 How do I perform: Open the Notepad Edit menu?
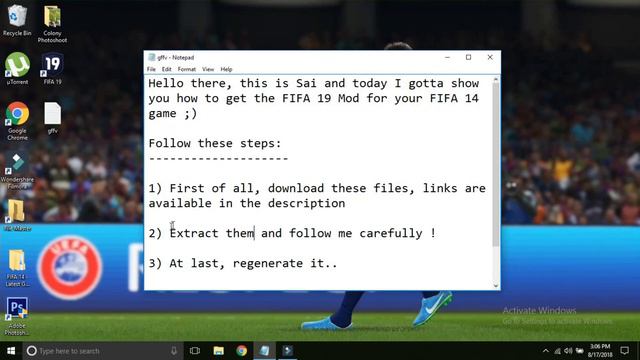167,69
